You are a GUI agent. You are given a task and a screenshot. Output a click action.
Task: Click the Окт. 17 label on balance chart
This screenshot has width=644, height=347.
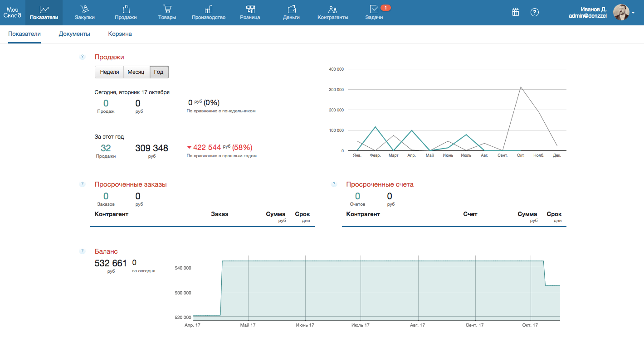(530, 325)
